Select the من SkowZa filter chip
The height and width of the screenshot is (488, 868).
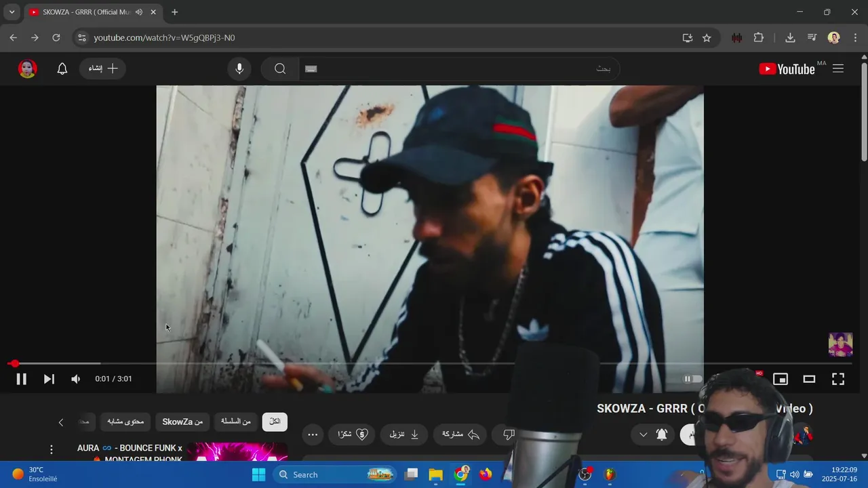point(182,422)
